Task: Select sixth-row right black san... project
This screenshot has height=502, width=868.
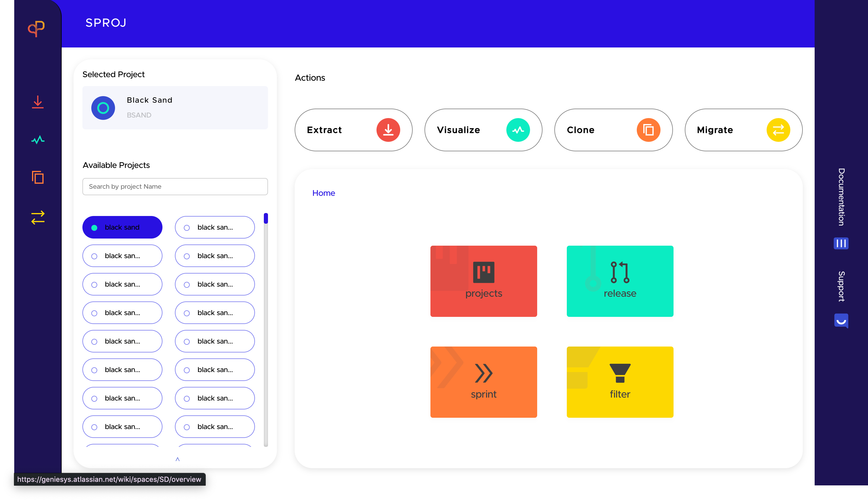Action: tap(215, 370)
